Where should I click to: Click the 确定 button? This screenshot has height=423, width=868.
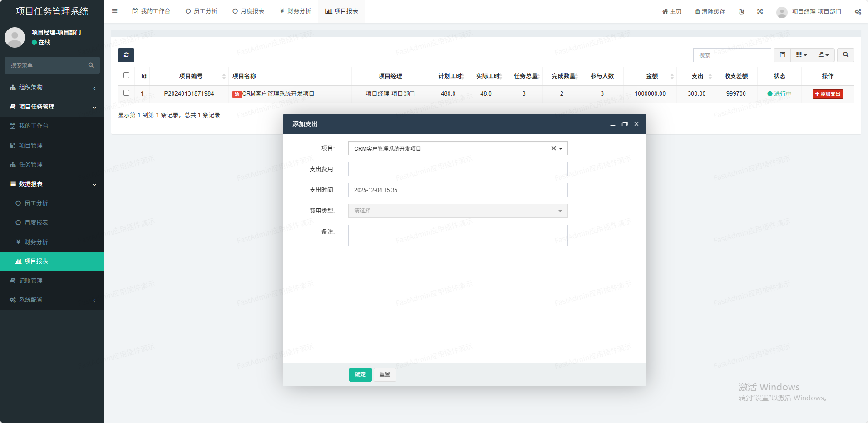(x=360, y=374)
